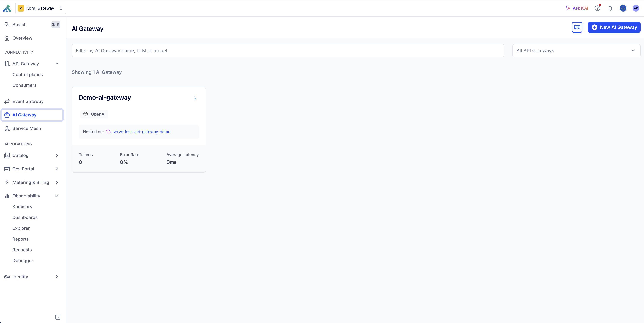Click the Ask KAi sparkle icon
Viewport: 644px width, 323px height.
click(568, 8)
